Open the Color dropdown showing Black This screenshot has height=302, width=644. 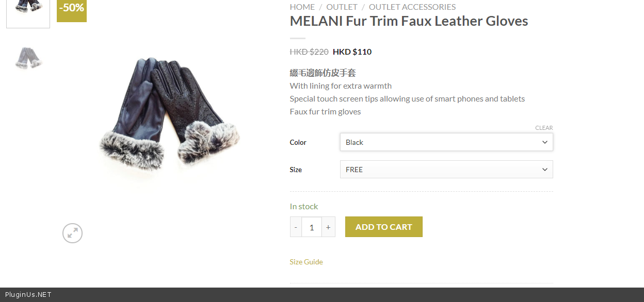[446, 142]
